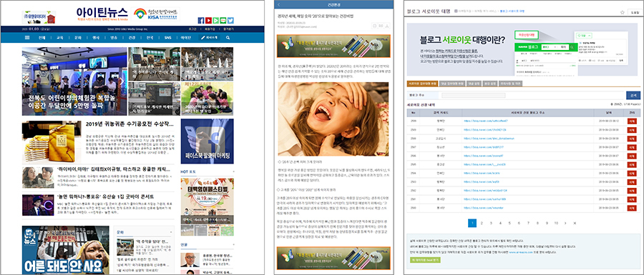This screenshot has height=275, width=644.
Task: Open the hamburger menu in news navigation
Action: (x=27, y=38)
